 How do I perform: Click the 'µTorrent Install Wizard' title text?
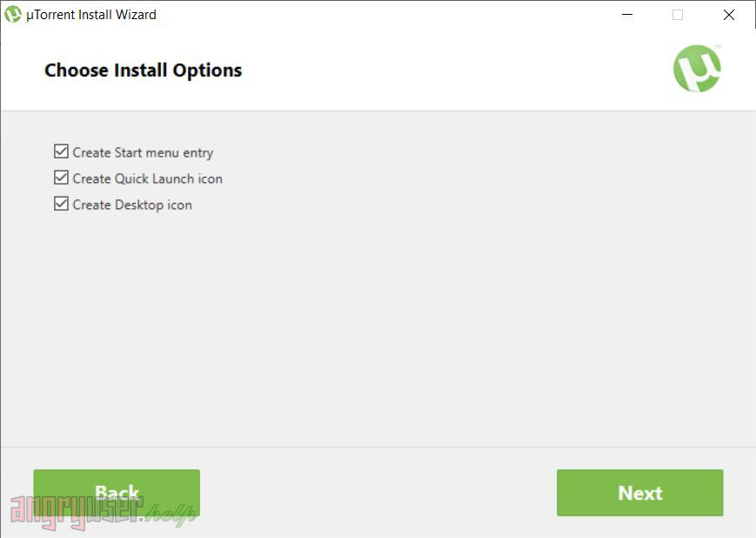click(91, 15)
